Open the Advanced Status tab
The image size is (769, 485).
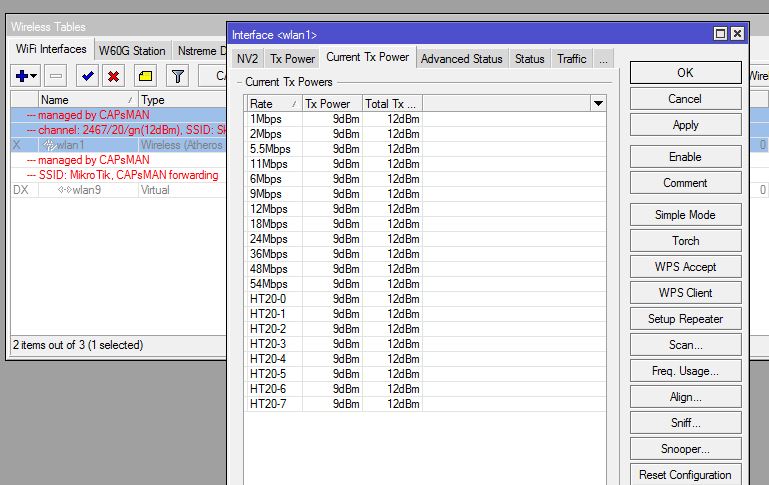(461, 59)
